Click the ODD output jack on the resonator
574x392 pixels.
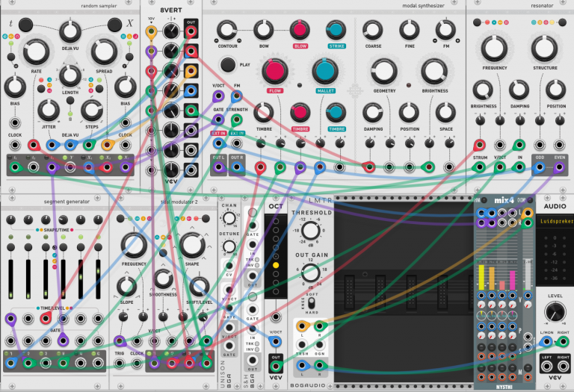tap(539, 167)
